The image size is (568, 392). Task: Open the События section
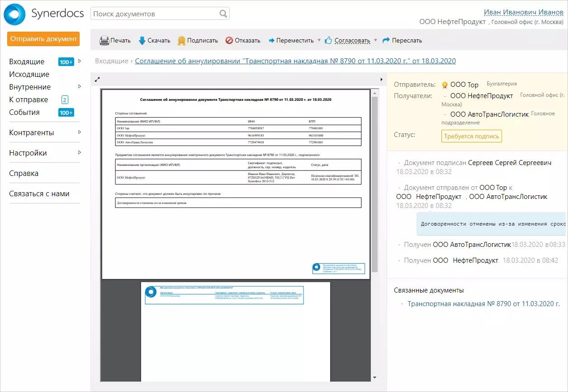[24, 112]
